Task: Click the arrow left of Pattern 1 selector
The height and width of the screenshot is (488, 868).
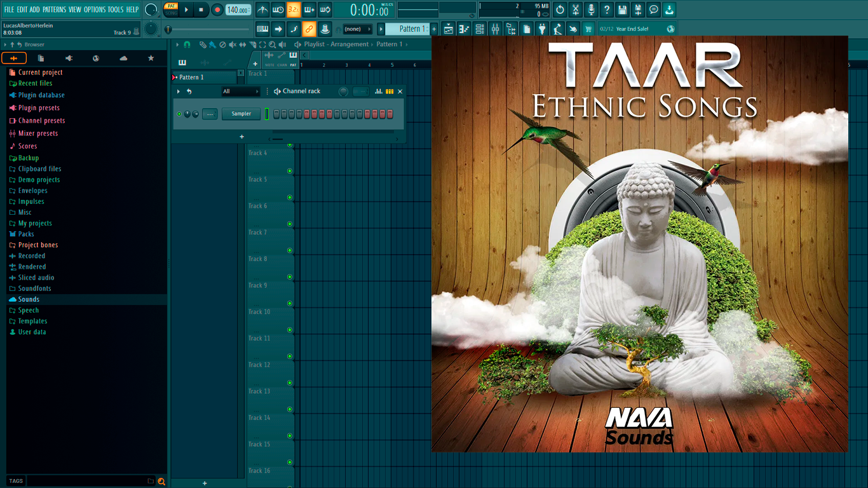Action: (x=381, y=29)
